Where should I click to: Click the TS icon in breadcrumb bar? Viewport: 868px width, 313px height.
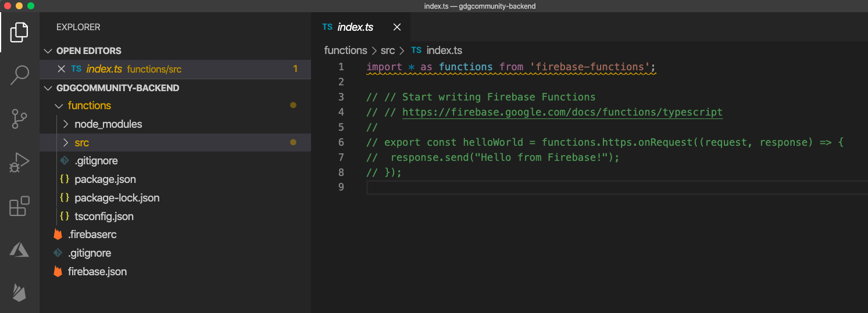[416, 51]
